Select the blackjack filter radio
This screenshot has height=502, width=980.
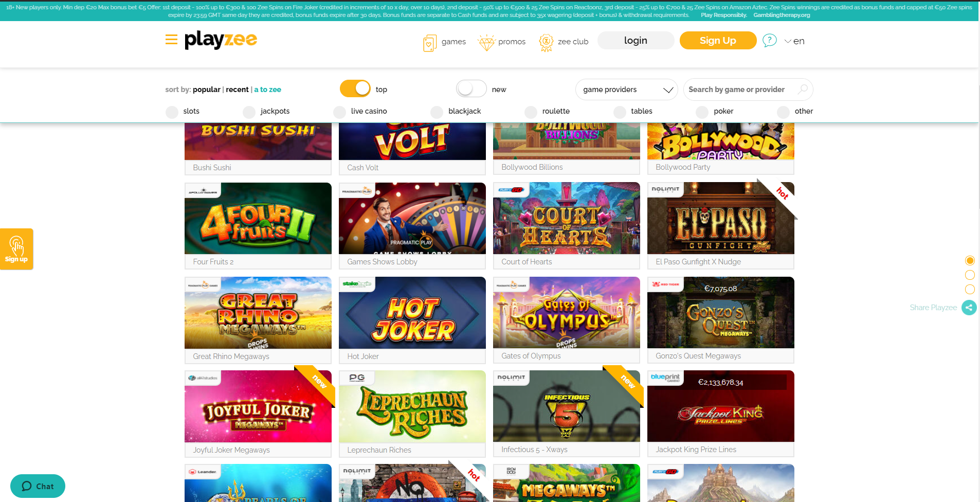(437, 112)
